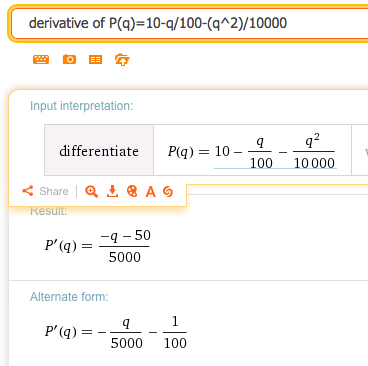This screenshot has width=368, height=366.
Task: Click the Share label text
Action: [54, 191]
